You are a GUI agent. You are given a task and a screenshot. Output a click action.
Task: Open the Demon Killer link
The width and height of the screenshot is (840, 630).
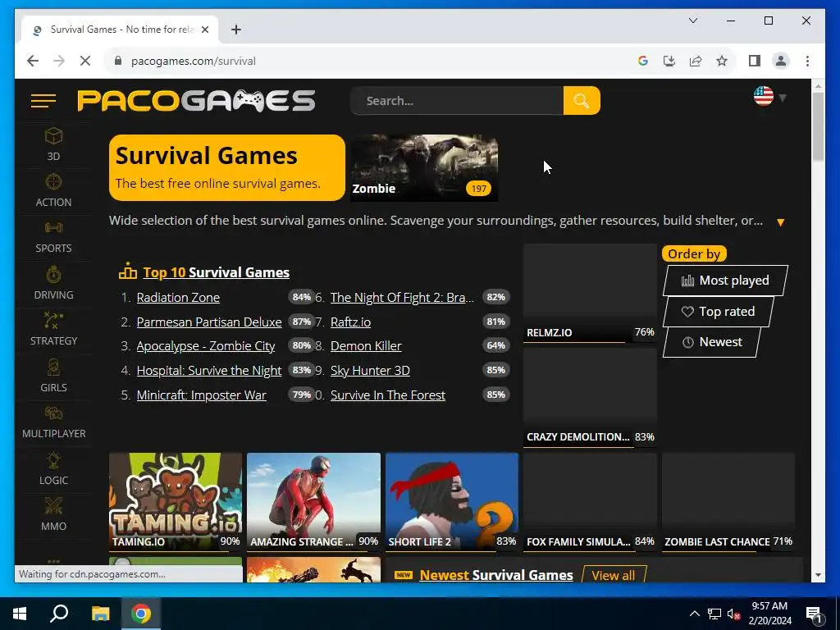click(x=366, y=346)
